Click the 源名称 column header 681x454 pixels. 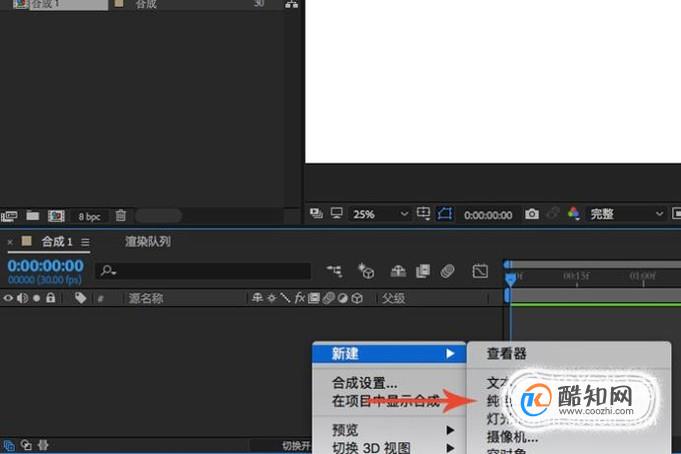click(x=145, y=298)
